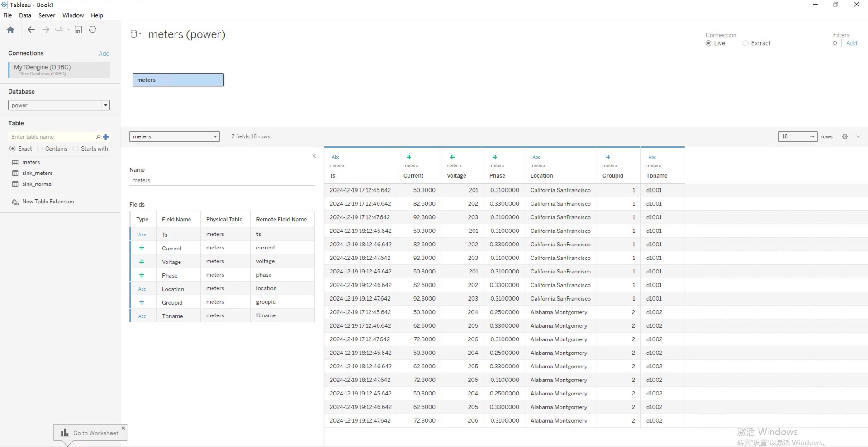Select the Live connection radio button
Viewport: 868px width, 447px height.
708,43
